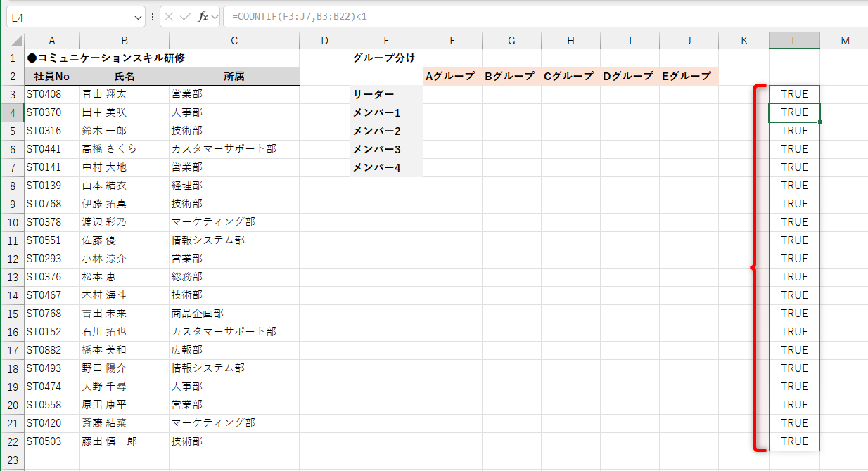Click the メンバー4 label cell
The width and height of the screenshot is (868, 471).
tap(386, 167)
